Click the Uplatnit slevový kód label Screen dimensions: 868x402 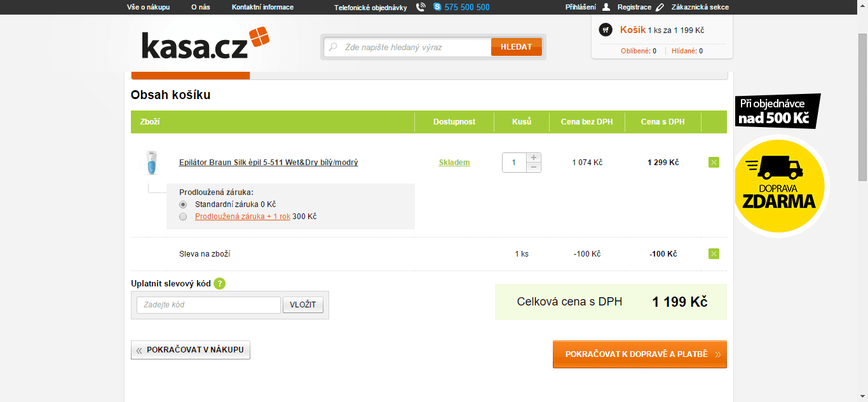point(171,283)
